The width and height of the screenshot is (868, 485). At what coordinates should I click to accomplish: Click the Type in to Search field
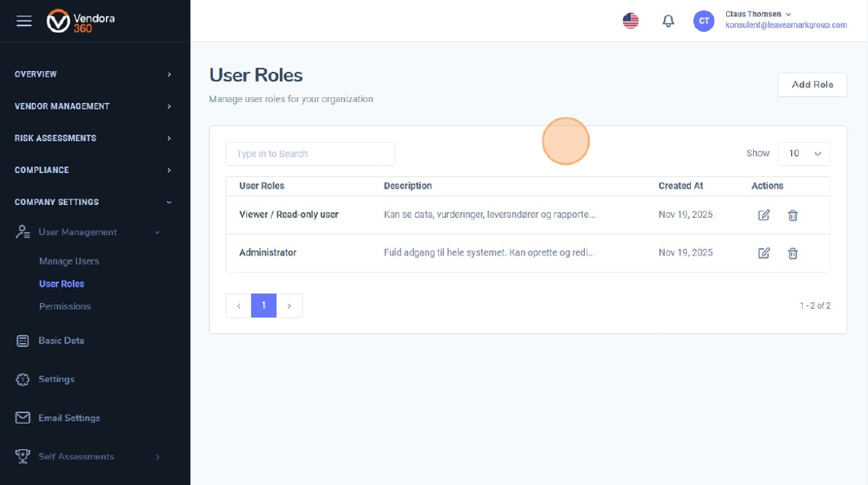pyautogui.click(x=310, y=154)
